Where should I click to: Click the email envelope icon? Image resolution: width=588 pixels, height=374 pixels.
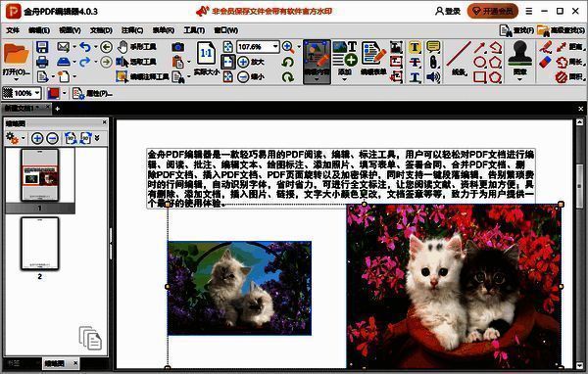pyautogui.click(x=64, y=47)
